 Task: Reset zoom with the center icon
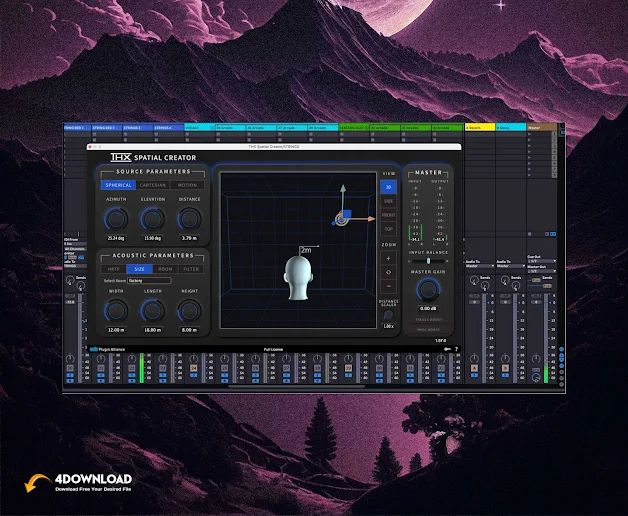coord(388,272)
